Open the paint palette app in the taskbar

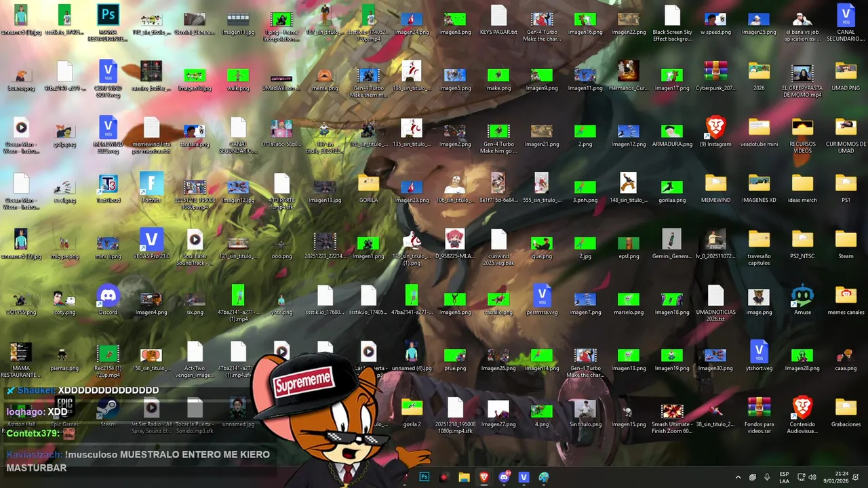[544, 477]
